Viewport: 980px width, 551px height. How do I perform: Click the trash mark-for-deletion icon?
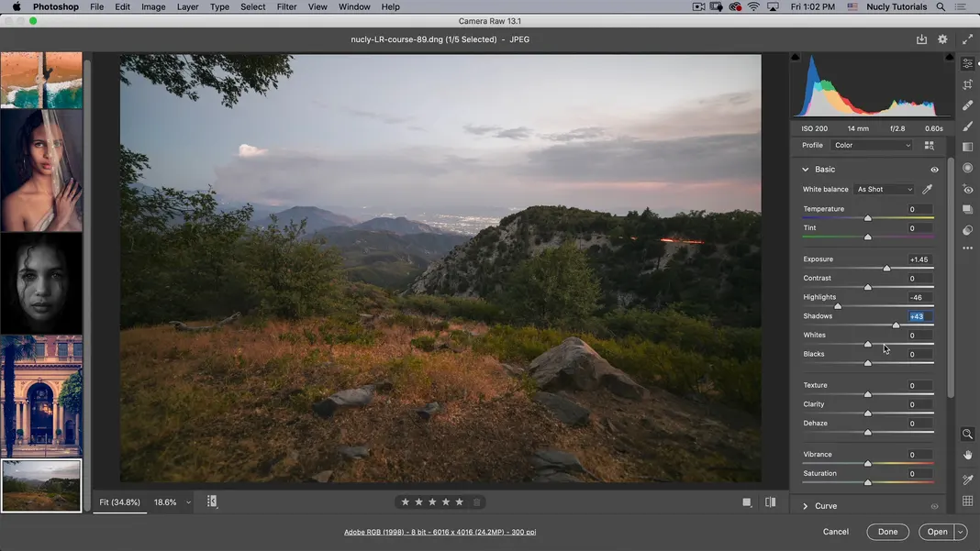coord(477,502)
